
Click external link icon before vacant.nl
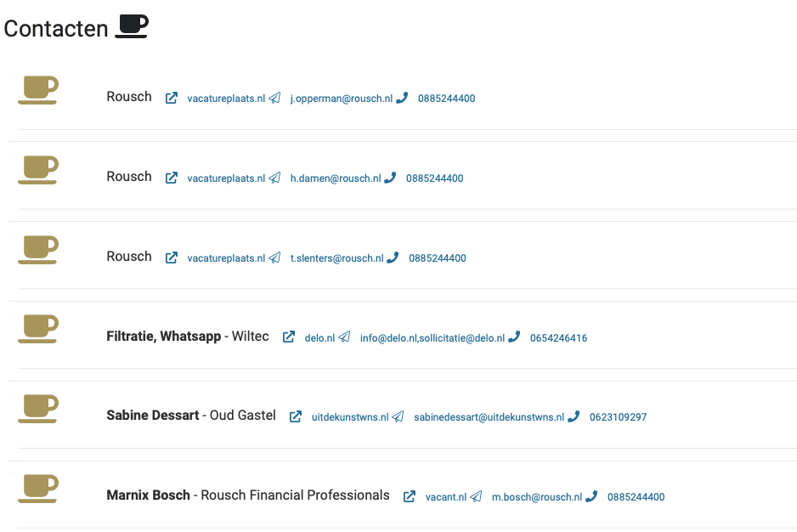tap(410, 496)
